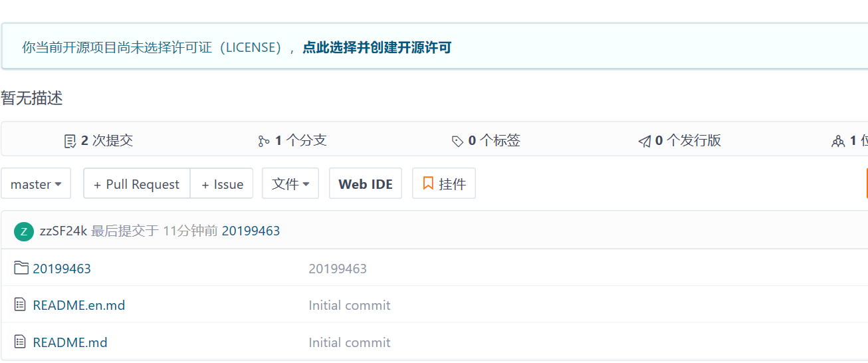
Task: Click the 点此选择并创建开源许可 link
Action: [x=377, y=47]
